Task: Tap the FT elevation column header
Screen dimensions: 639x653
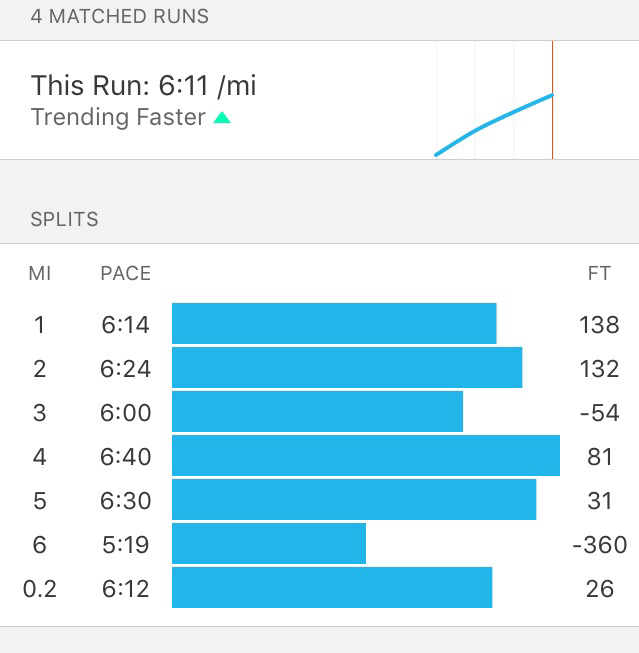Action: [x=599, y=273]
